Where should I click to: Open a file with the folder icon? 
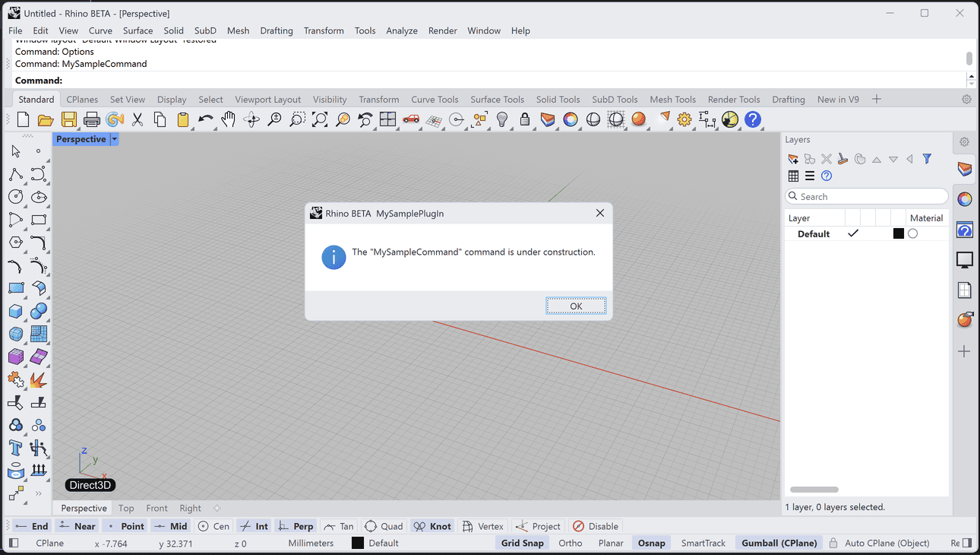[x=46, y=119]
